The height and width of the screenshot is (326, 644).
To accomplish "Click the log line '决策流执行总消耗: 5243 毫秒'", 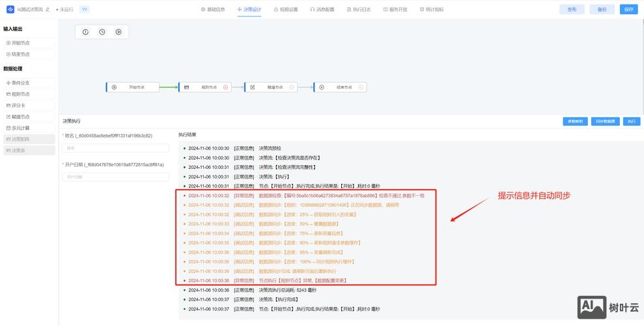I will 249,290.
